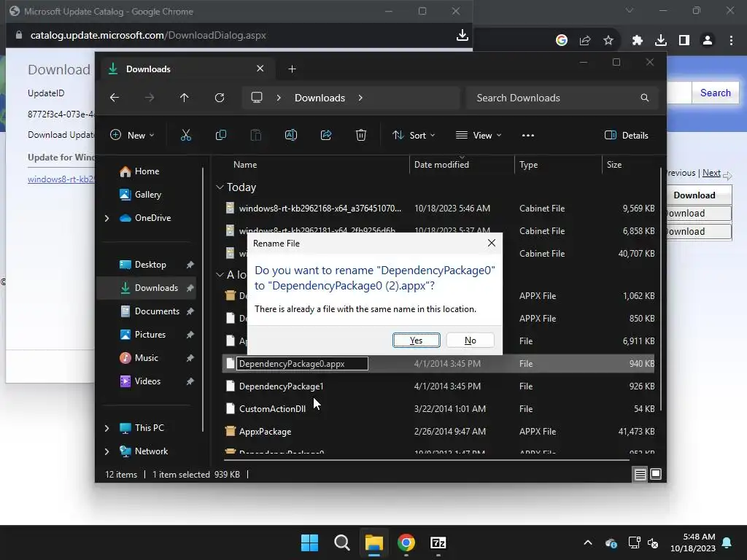747x560 pixels.
Task: Bookmark page with Chrome star icon
Action: 608,41
